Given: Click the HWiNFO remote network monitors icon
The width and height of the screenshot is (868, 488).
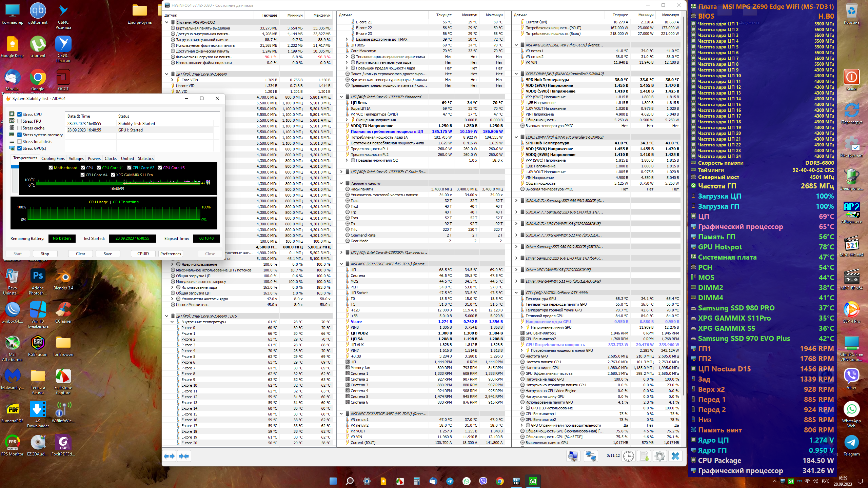Looking at the screenshot, I should tap(591, 456).
